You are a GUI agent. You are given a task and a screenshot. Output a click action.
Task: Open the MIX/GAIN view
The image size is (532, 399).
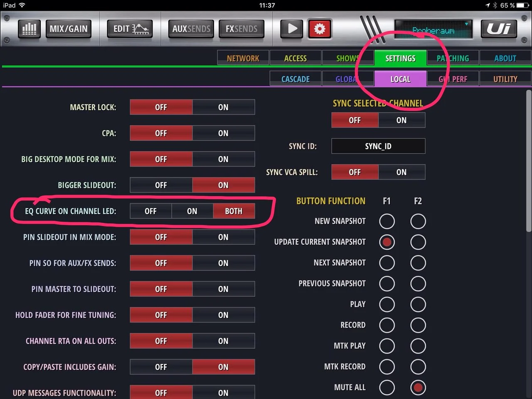click(x=69, y=29)
